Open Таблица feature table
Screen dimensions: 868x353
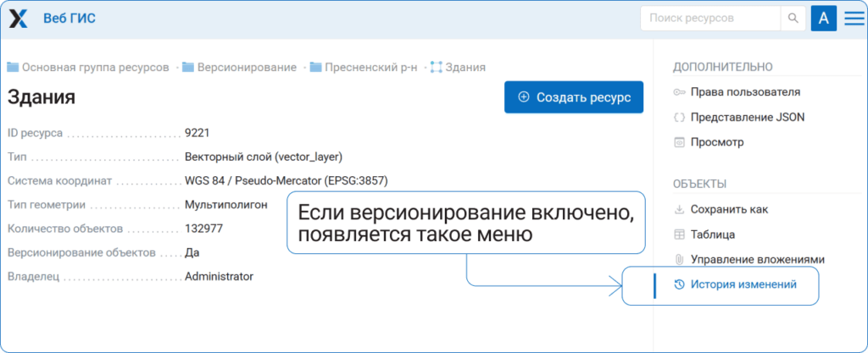coord(712,234)
